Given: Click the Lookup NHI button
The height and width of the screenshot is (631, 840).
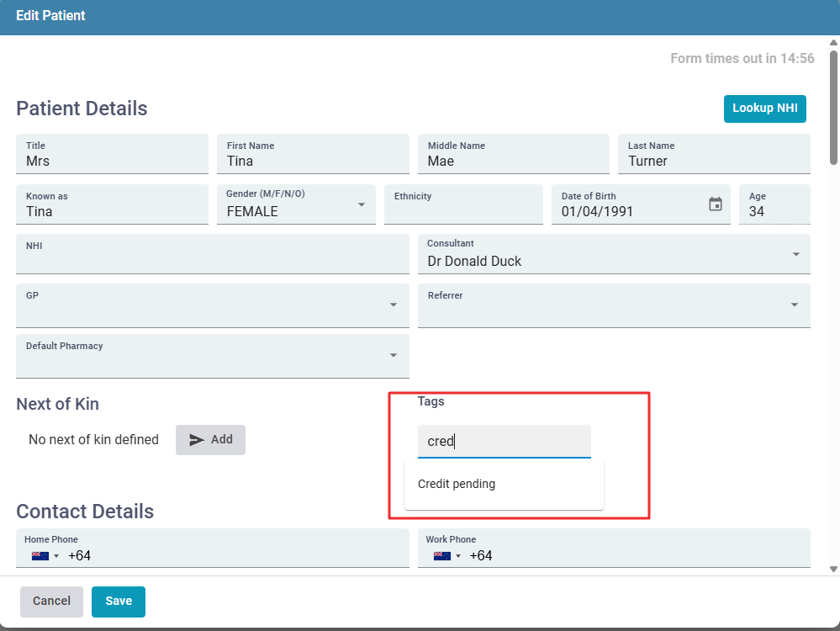Looking at the screenshot, I should [x=764, y=109].
